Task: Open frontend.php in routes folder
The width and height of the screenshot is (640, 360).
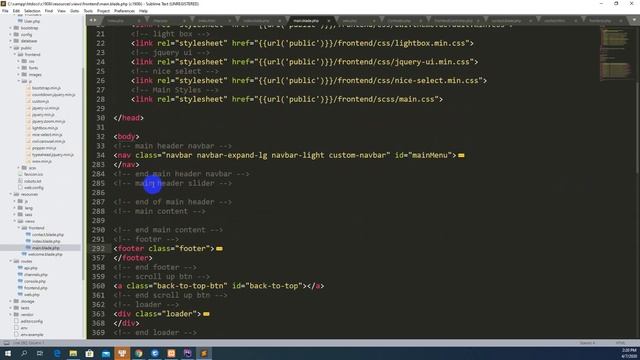Action: coord(35,288)
